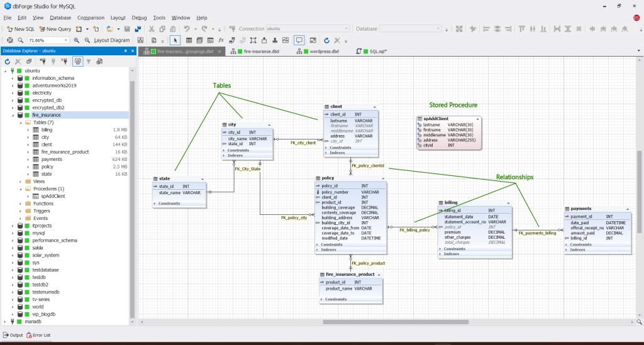Click the Filter funnel icon in Explorer

pyautogui.click(x=88, y=62)
